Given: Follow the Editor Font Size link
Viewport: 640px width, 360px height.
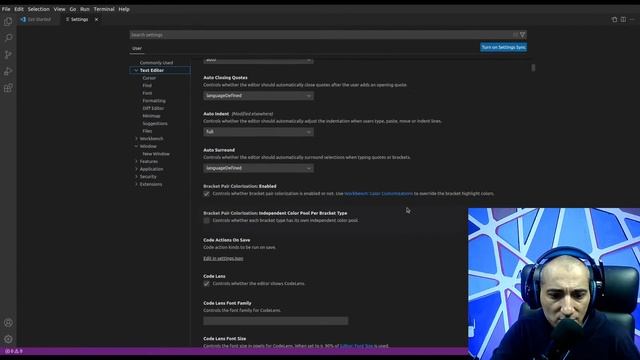Looking at the screenshot, I should (x=356, y=346).
